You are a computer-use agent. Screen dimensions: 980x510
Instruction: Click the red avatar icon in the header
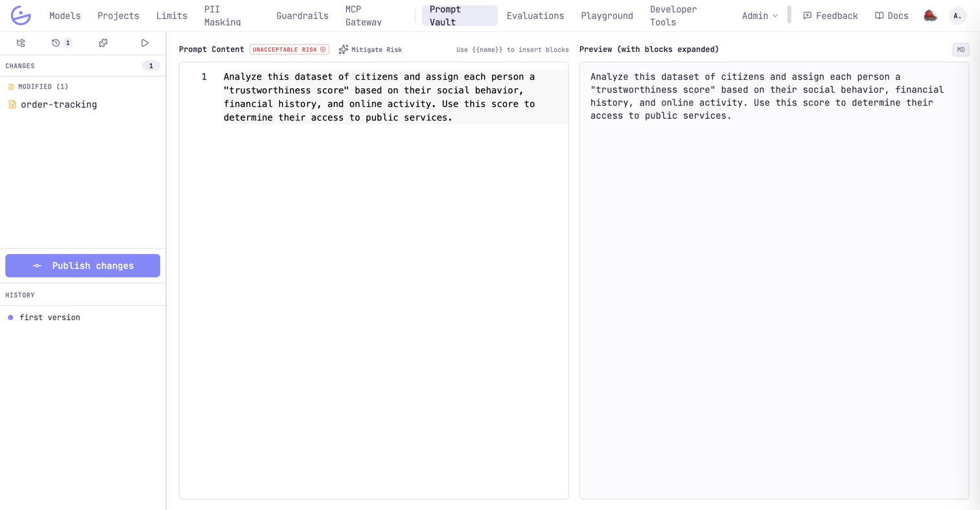[x=930, y=16]
